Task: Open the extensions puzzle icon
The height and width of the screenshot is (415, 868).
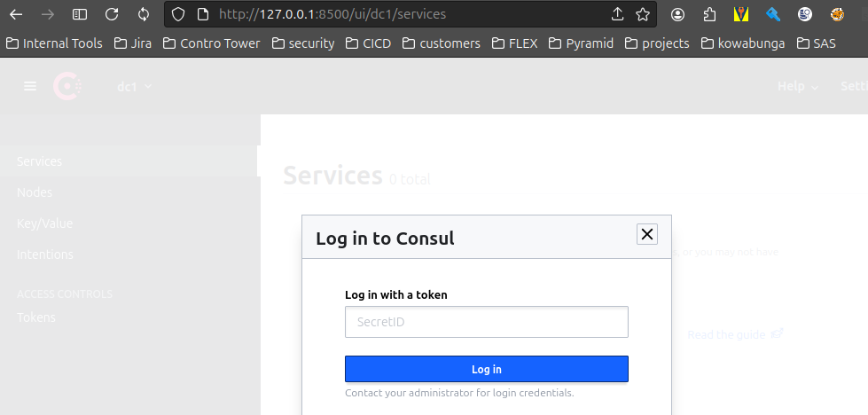Action: 709,14
